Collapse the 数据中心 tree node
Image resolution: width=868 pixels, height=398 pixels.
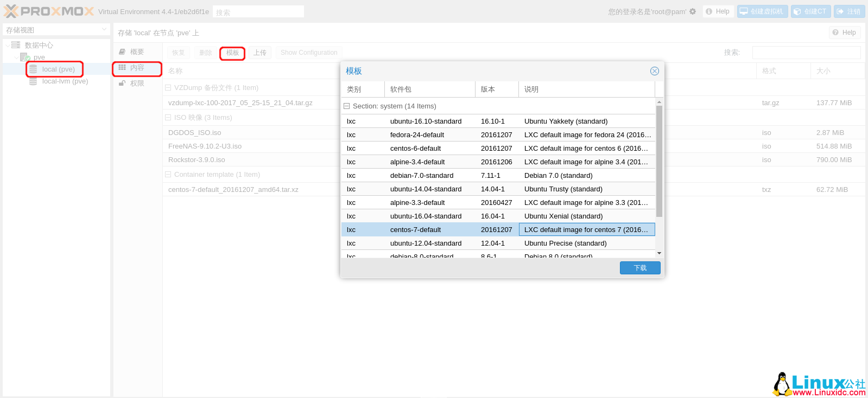coord(7,45)
